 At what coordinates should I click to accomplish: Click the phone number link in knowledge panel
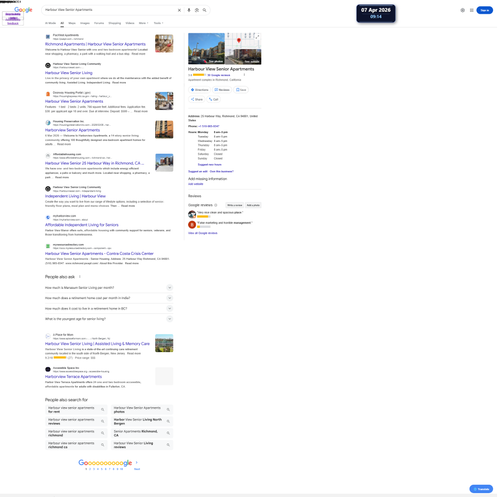click(209, 126)
